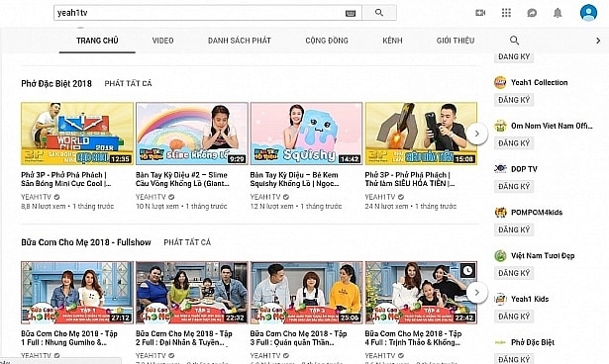
Task: Click PHÁT TẤT CẢ for Phở Đặc Biệt 2018
Action: [x=128, y=83]
